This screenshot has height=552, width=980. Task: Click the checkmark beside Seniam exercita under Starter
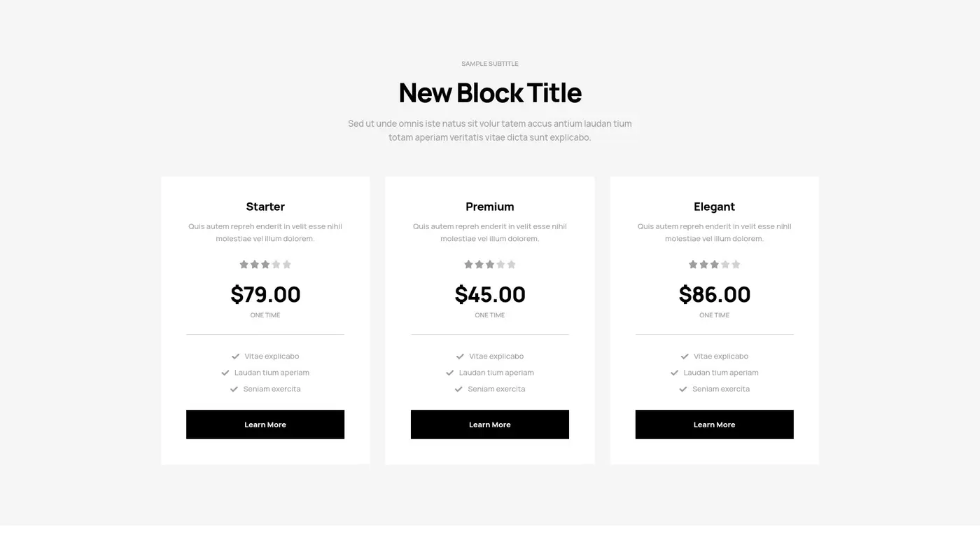(x=233, y=388)
